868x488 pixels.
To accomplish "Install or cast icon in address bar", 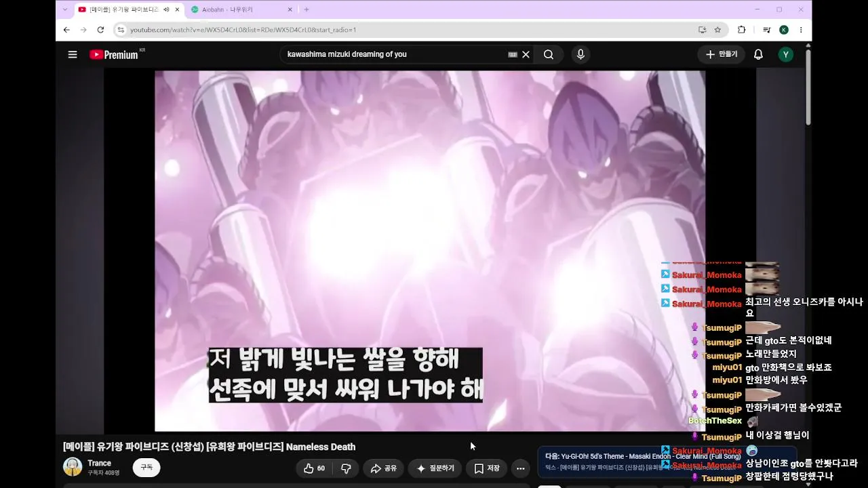I will click(x=703, y=30).
